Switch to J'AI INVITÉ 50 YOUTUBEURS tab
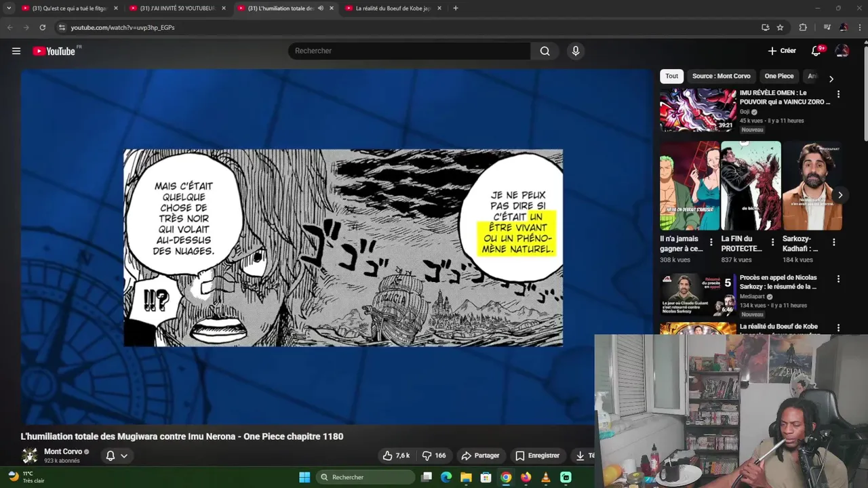The height and width of the screenshot is (488, 868). click(x=177, y=8)
